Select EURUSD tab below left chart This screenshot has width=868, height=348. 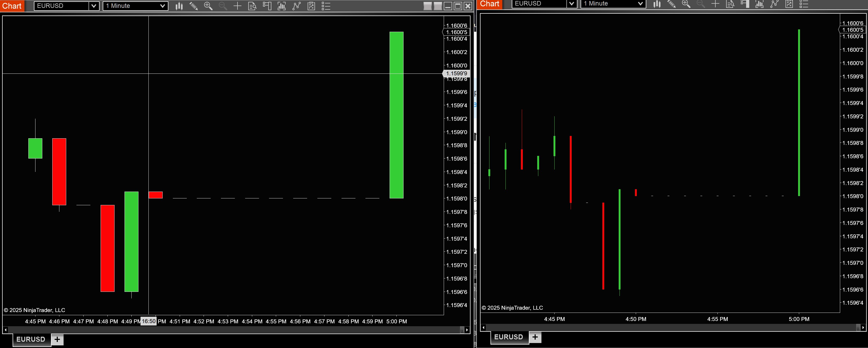click(x=31, y=339)
